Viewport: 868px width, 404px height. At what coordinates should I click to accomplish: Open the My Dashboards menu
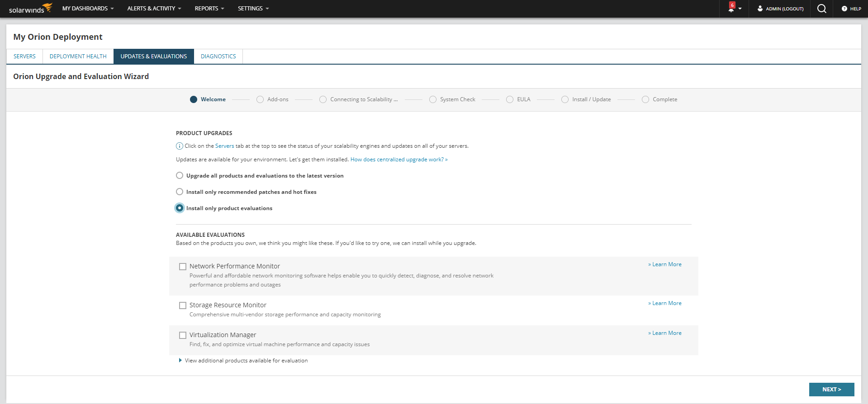88,9
